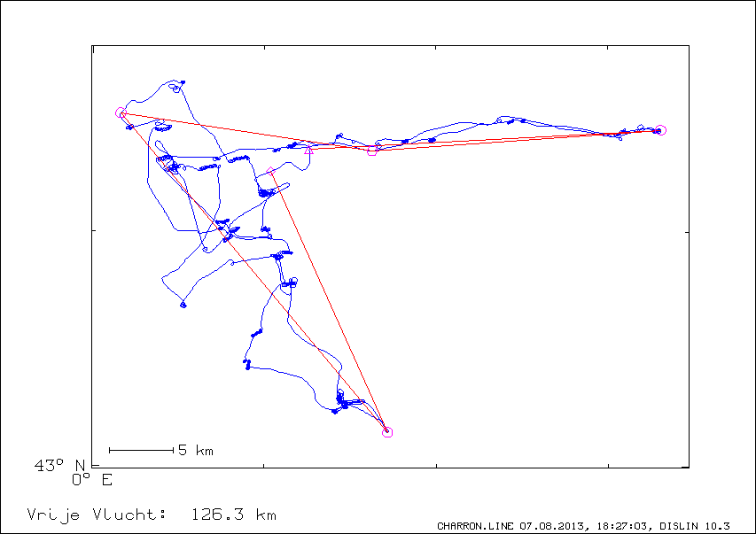The image size is (756, 534).
Task: Click the magenta circle marker at the southernmost track point
Action: [x=387, y=432]
